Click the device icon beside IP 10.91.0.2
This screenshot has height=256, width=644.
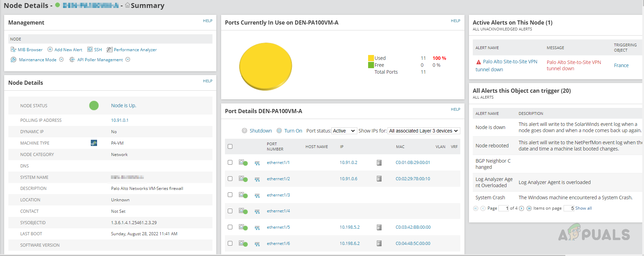(x=379, y=163)
